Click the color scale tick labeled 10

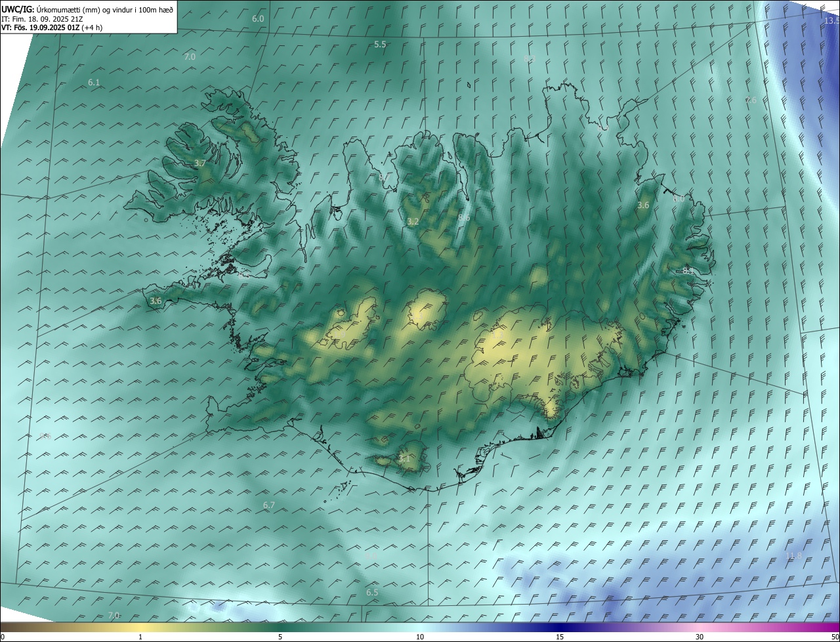(x=420, y=637)
